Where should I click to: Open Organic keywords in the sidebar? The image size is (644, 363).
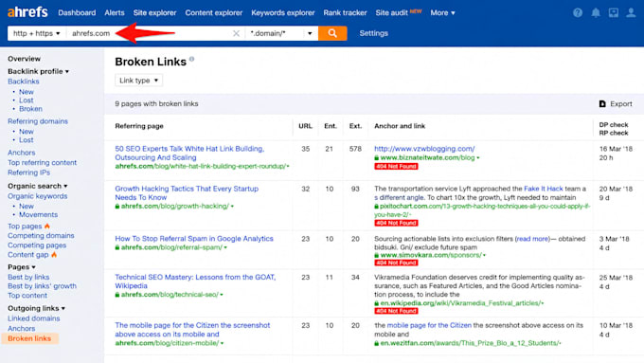[37, 196]
